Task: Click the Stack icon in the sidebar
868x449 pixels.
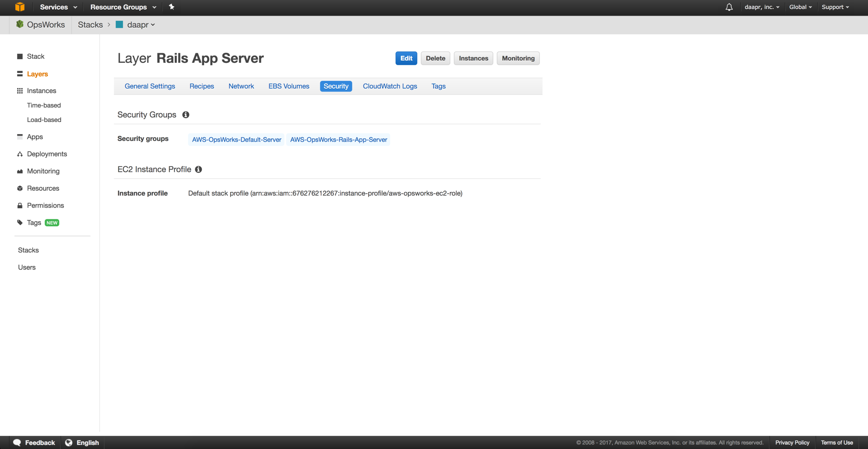Action: 20,57
